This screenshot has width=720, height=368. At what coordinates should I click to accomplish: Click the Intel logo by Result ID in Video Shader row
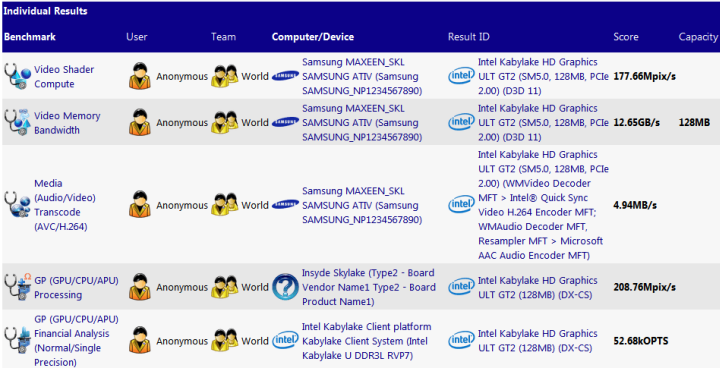461,76
